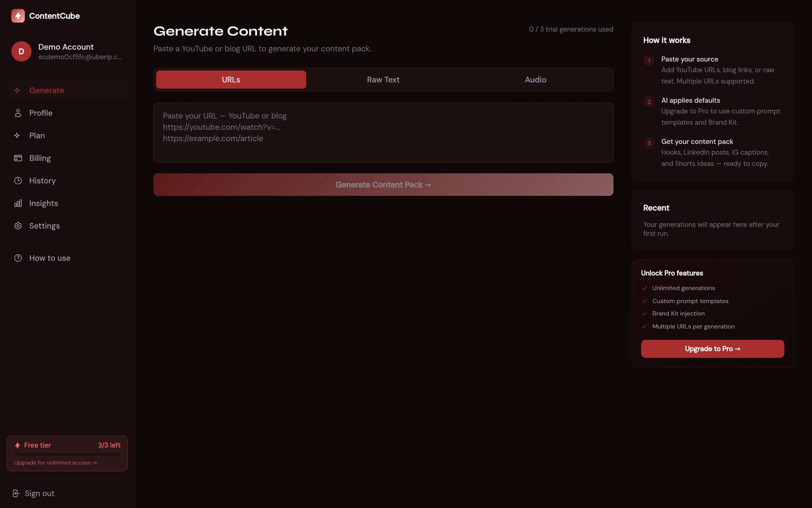The width and height of the screenshot is (812, 508).
Task: Click the Demo Account name
Action: click(x=66, y=47)
